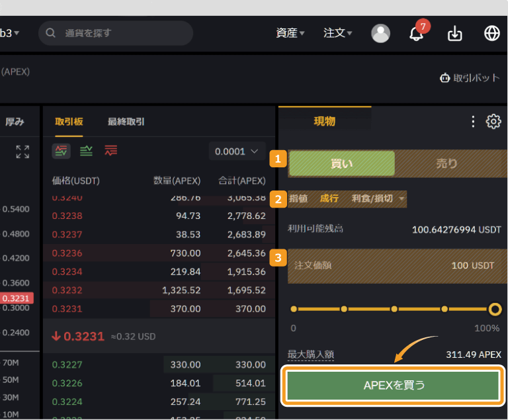The width and height of the screenshot is (508, 420).
Task: Open the 0.0001 price precision dropdown
Action: (x=237, y=151)
